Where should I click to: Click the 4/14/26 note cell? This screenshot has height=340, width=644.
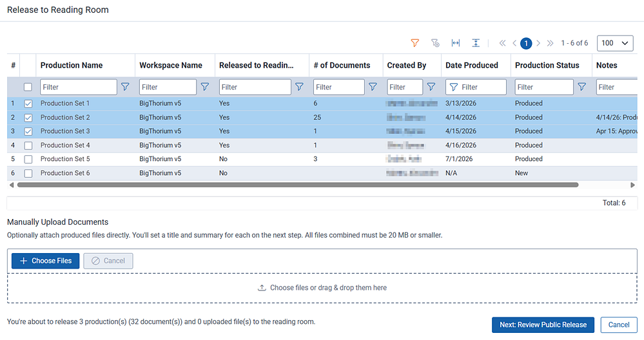(x=616, y=117)
